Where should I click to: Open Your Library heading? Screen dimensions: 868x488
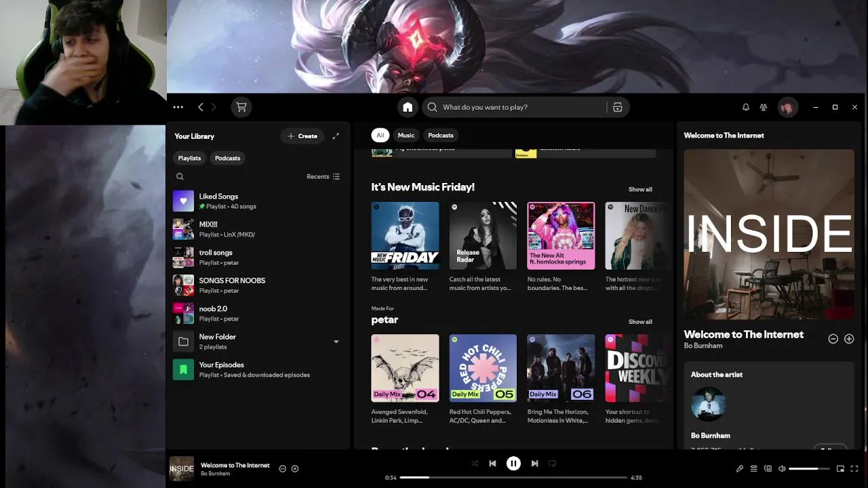[x=194, y=136]
